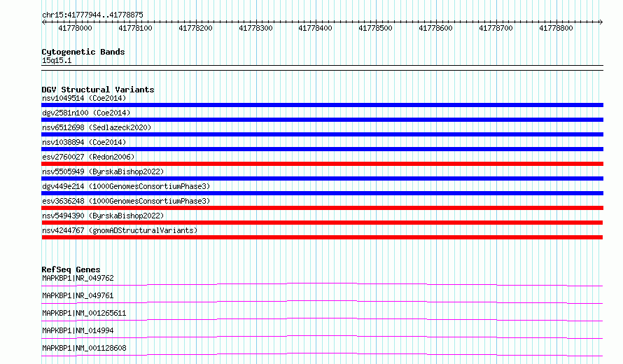Image resolution: width=623 pixels, height=364 pixels.
Task: Click ruler position label 41778400
Action: [316, 28]
